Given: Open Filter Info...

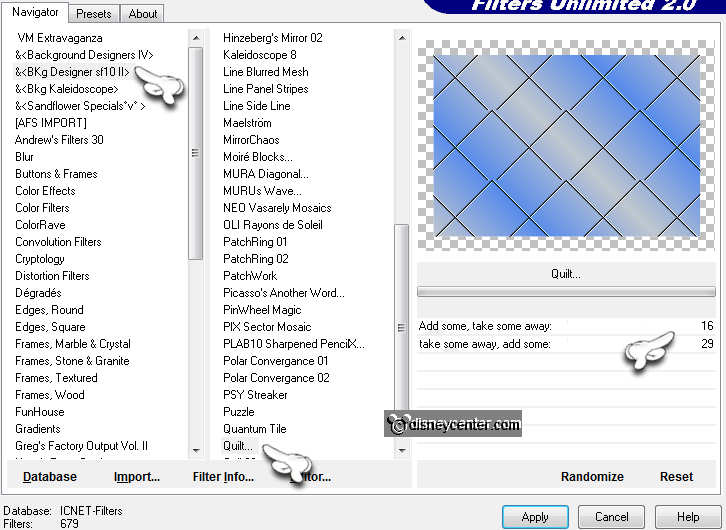Looking at the screenshot, I should point(223,476).
